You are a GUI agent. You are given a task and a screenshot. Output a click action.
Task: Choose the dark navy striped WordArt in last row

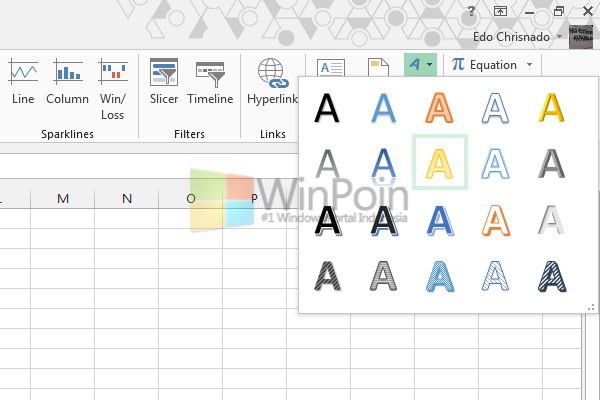point(552,276)
